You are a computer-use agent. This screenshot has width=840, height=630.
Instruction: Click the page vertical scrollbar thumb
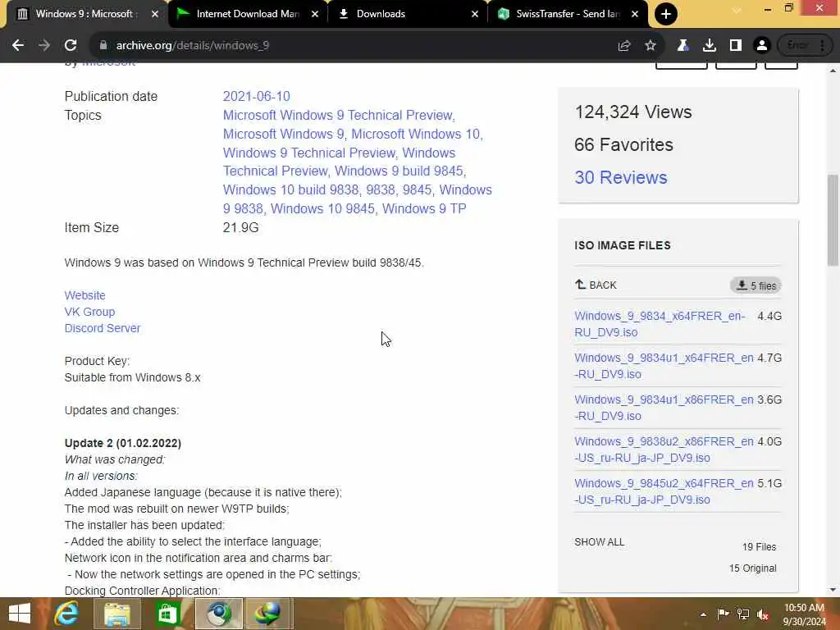click(833, 220)
